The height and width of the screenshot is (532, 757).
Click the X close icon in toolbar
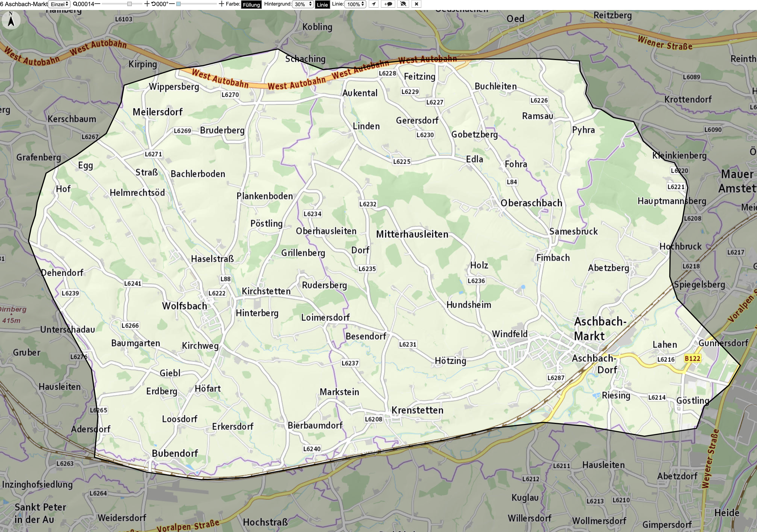coord(416,4)
